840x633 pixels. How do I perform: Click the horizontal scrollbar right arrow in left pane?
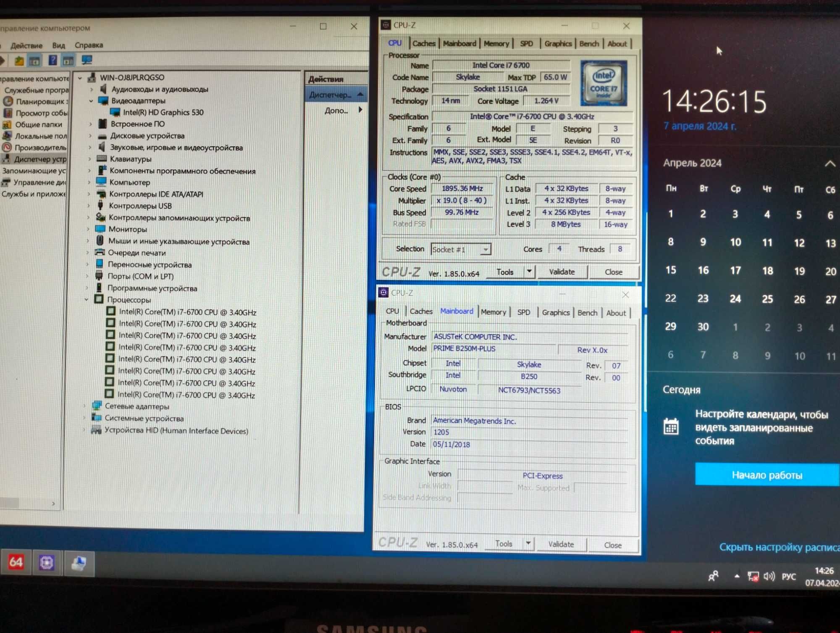[x=53, y=503]
